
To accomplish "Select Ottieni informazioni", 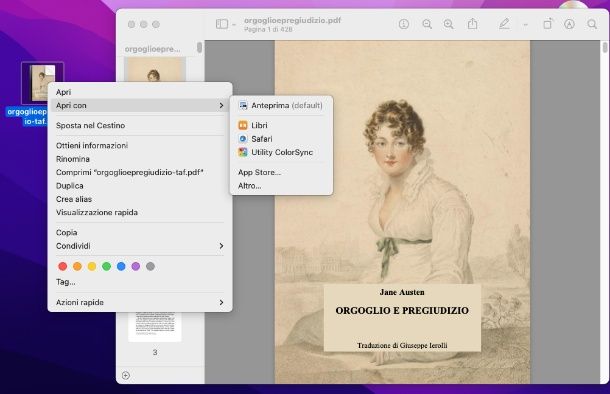I will [140, 145].
